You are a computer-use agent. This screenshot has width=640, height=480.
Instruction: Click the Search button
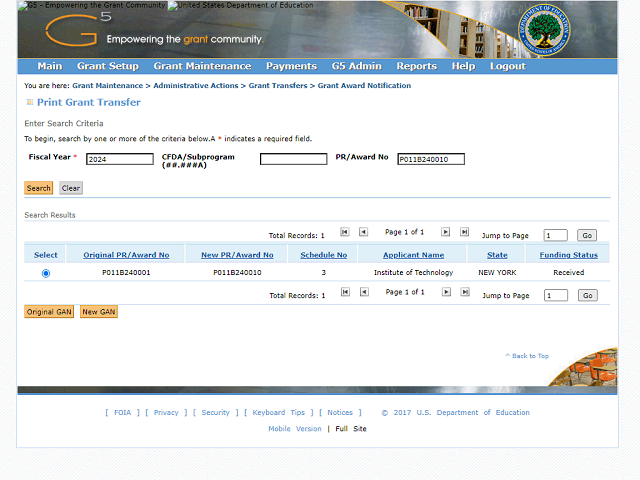39,188
